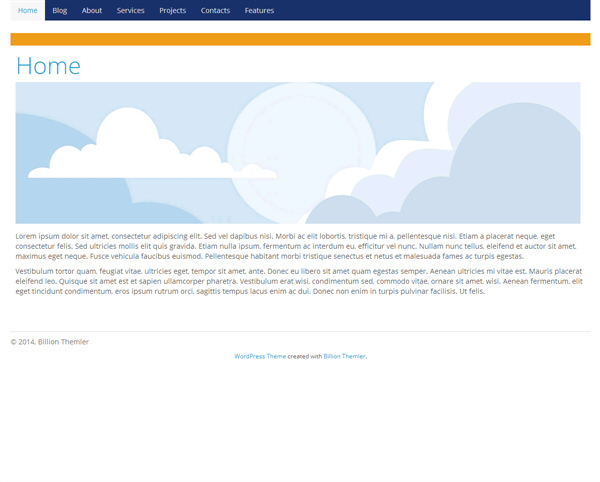The width and height of the screenshot is (600, 482).
Task: Click the large Home page heading
Action: (x=48, y=66)
